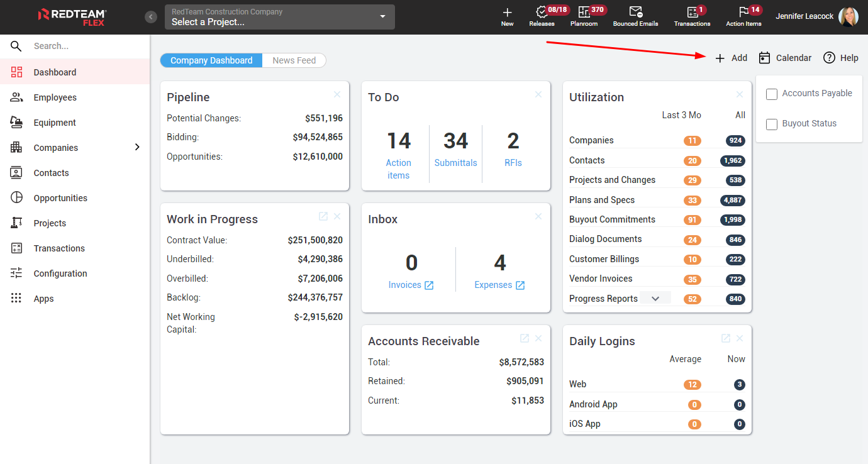Viewport: 868px width, 464px height.
Task: Open Work in Progress pop-out icon
Action: [x=323, y=216]
